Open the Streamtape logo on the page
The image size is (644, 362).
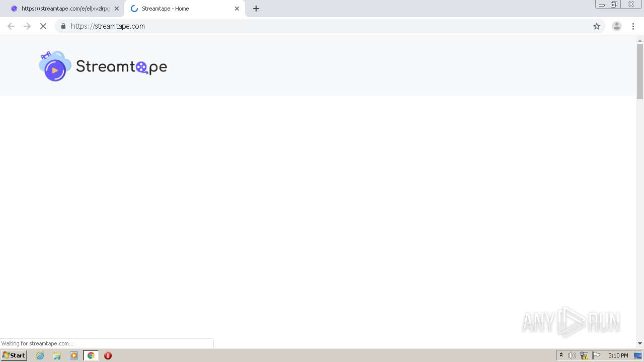pyautogui.click(x=103, y=66)
